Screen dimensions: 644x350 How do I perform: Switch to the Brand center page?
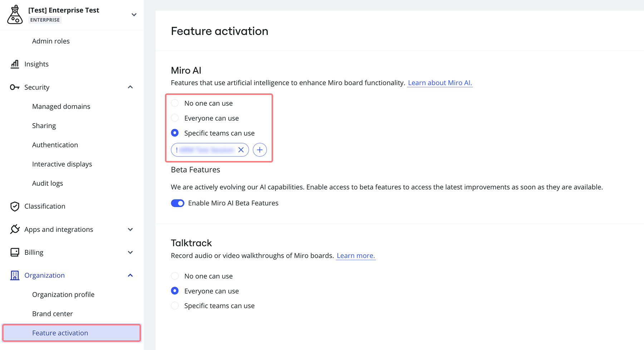[52, 313]
